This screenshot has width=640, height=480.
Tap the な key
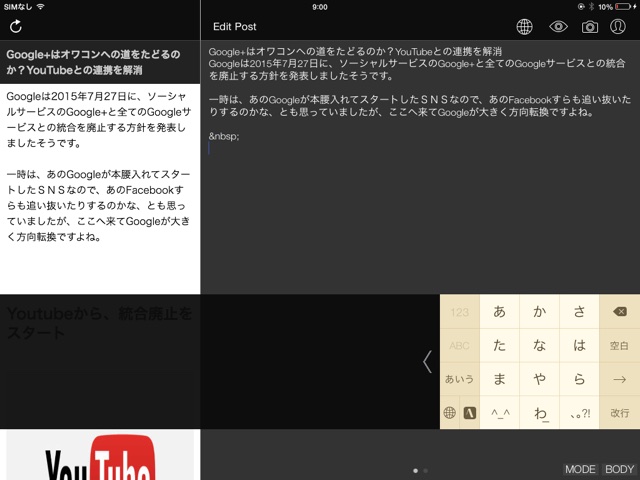(x=539, y=346)
